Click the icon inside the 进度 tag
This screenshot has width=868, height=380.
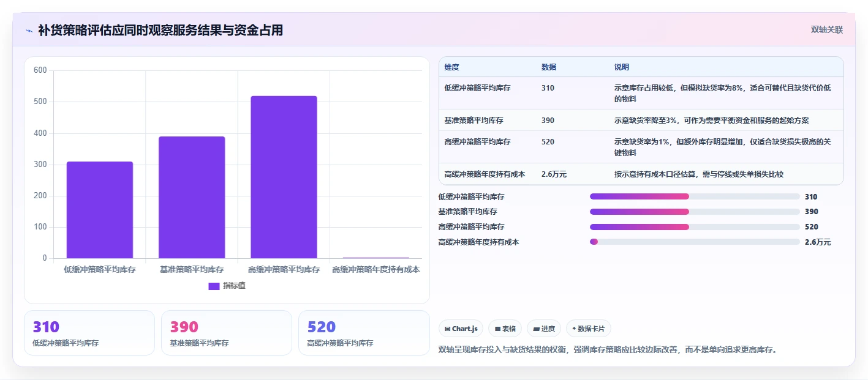pyautogui.click(x=537, y=329)
